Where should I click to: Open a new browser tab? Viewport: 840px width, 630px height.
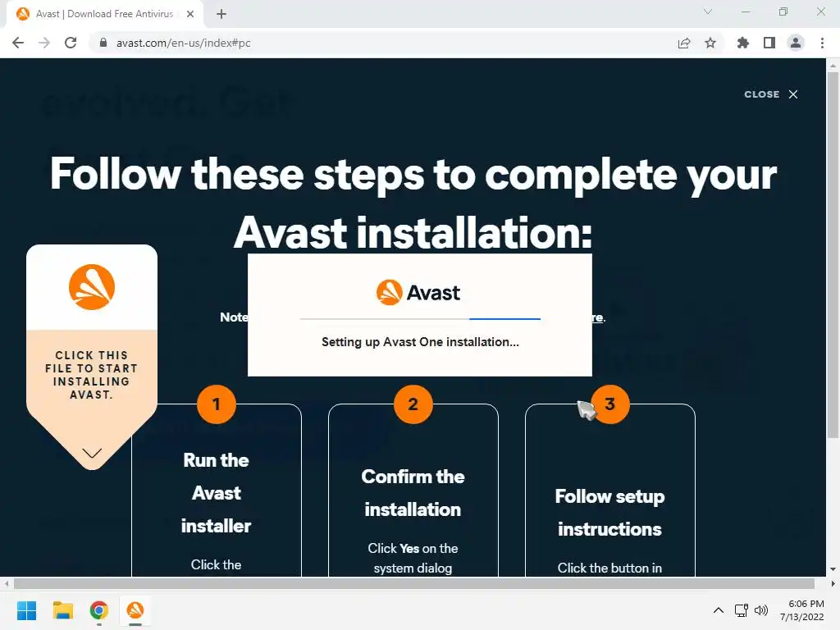click(x=221, y=14)
